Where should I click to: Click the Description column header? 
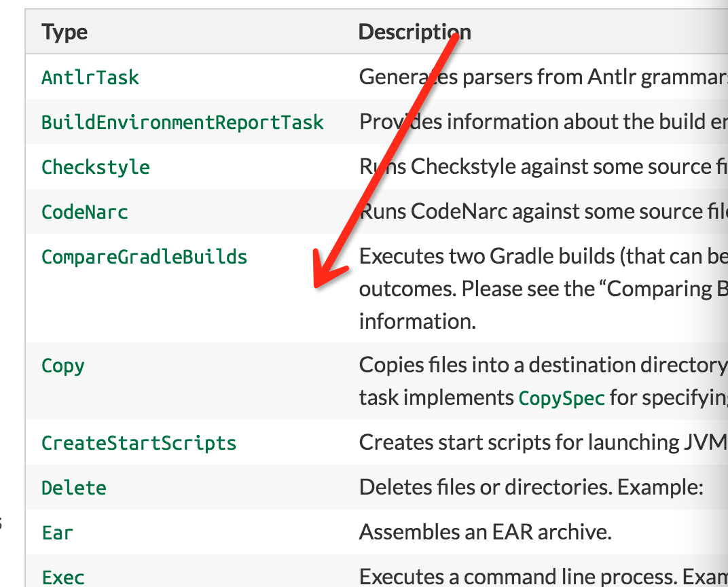click(x=415, y=32)
